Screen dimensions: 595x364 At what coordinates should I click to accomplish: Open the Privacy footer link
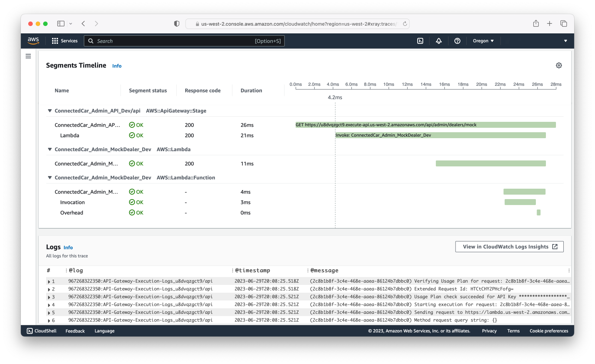pos(489,331)
